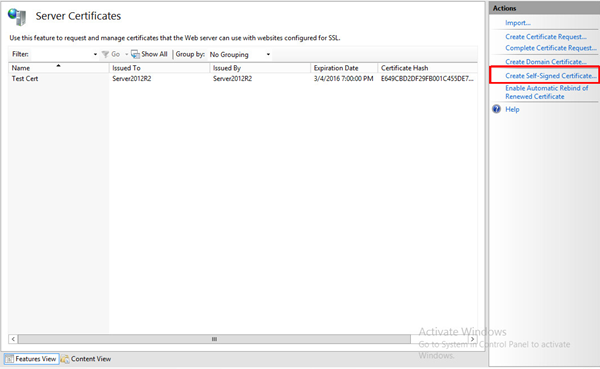Open Complete Certificate Request... action
600x369 pixels.
551,48
